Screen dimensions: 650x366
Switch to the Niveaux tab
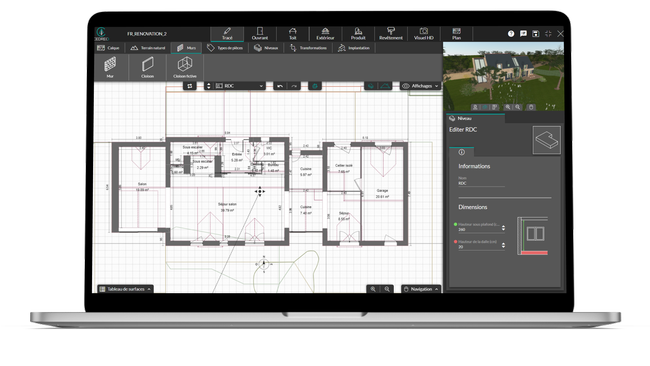(x=266, y=48)
